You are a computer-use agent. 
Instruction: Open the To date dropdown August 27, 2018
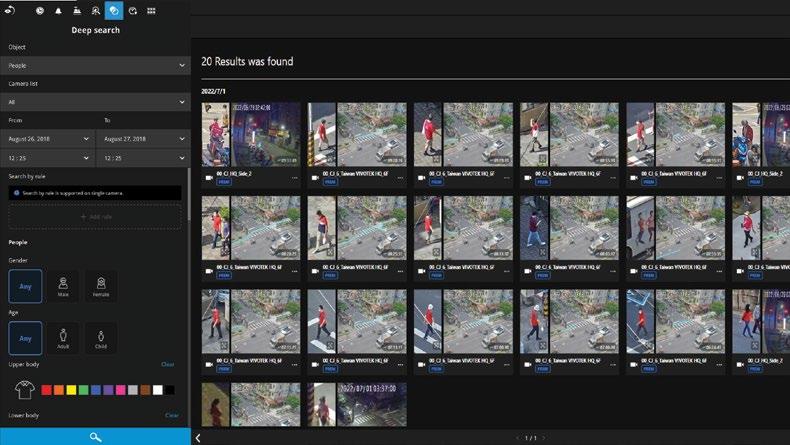pyautogui.click(x=143, y=139)
